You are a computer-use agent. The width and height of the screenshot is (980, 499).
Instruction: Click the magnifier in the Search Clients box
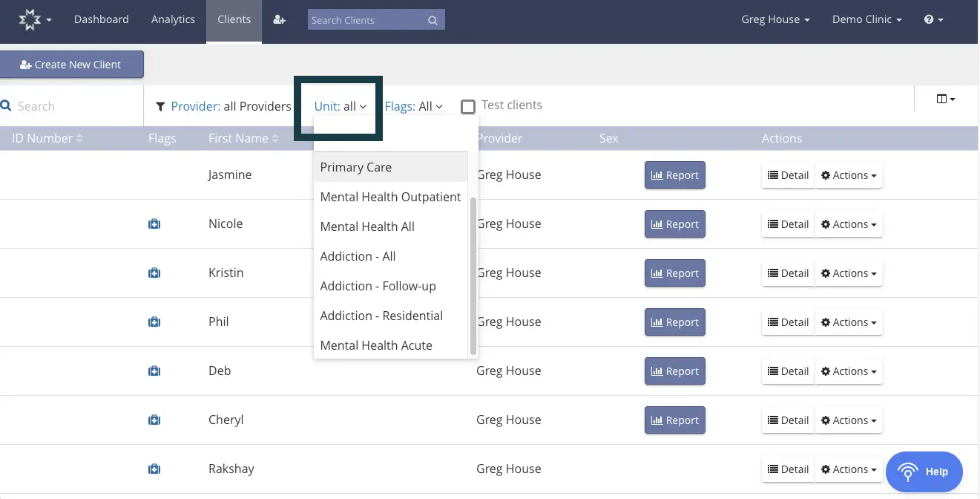(x=433, y=20)
